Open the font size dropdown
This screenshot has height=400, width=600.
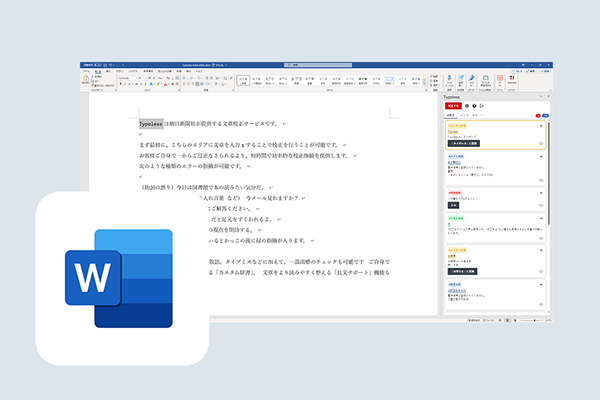pyautogui.click(x=146, y=78)
